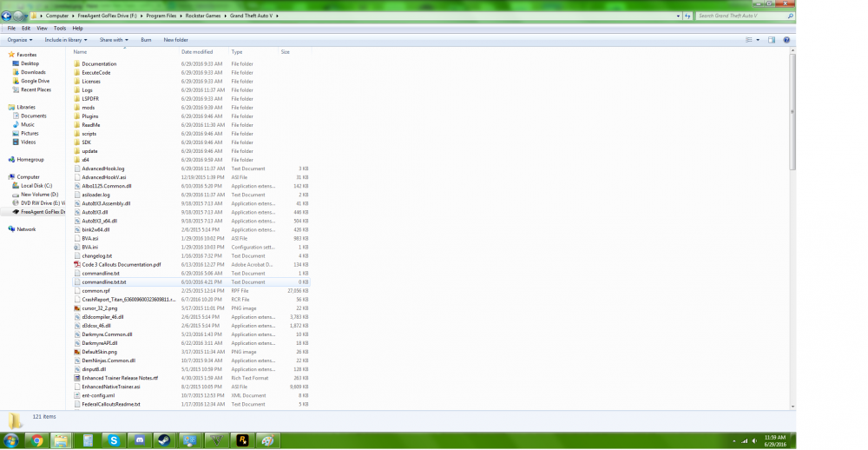868x450 pixels.
Task: Select the PDF icon of Code 3 Callouts Documentation
Action: (77, 264)
